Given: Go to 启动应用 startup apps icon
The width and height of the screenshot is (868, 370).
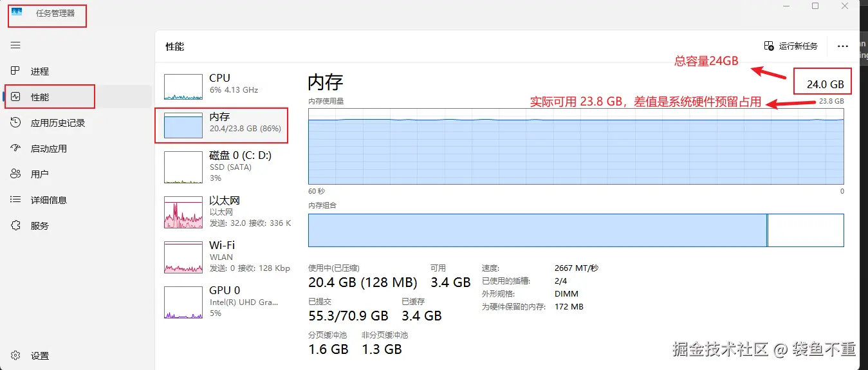Looking at the screenshot, I should [x=16, y=149].
